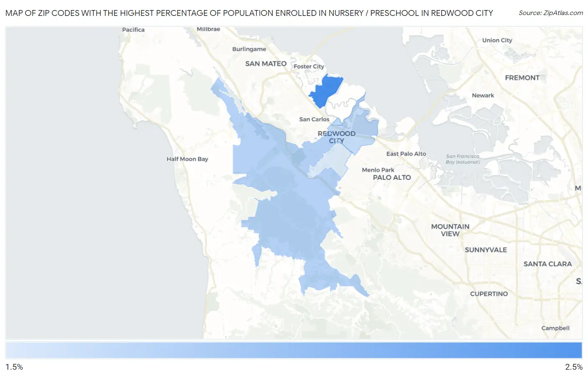
Task: Click the Mountain View label
Action: 450,230
